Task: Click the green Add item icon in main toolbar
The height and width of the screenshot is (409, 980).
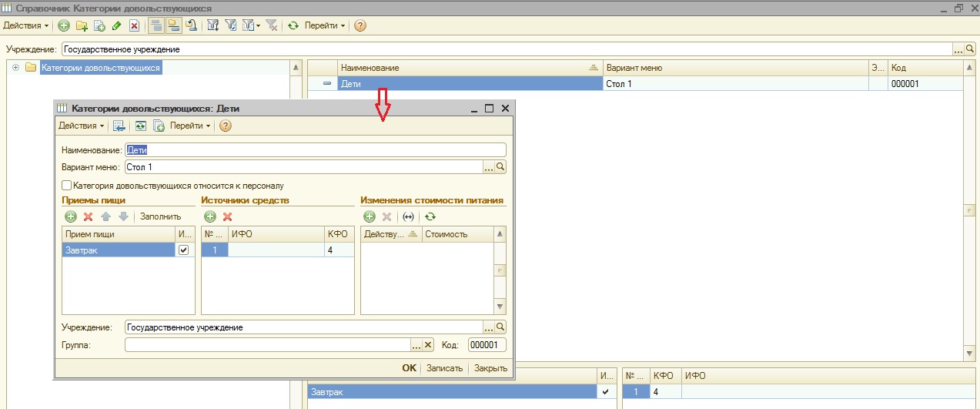Action: 64,25
